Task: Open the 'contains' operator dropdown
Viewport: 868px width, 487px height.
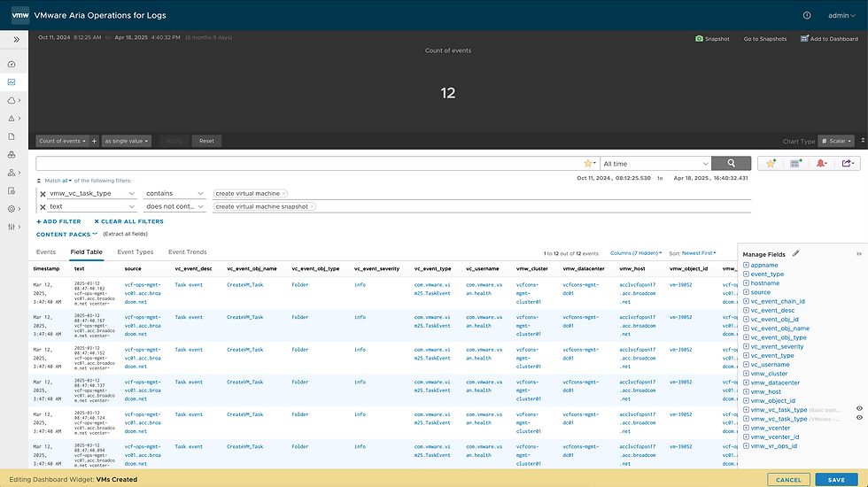Action: [174, 193]
